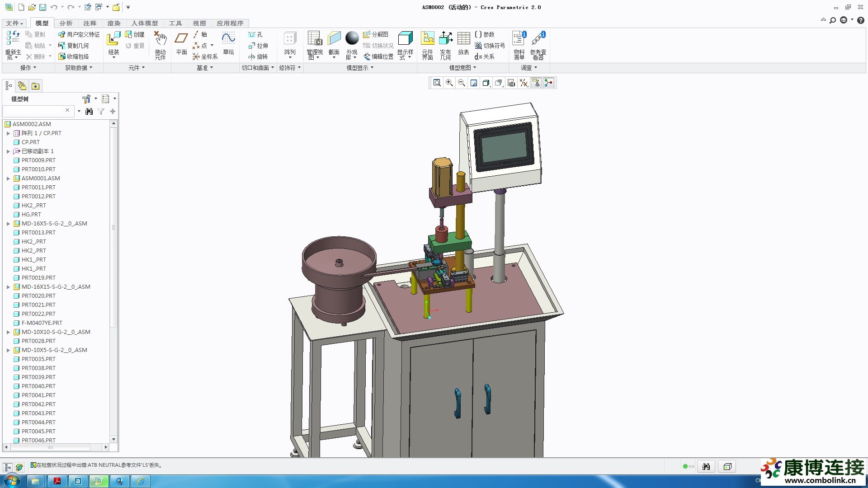Select the Plane (平面) datum tool
The height and width of the screenshot is (488, 868).
[x=181, y=44]
